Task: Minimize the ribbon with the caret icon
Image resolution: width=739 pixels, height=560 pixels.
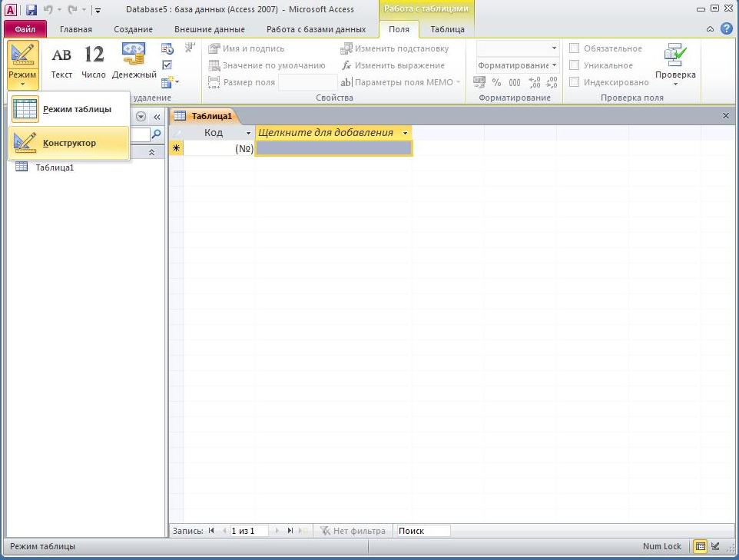Action: [710, 29]
